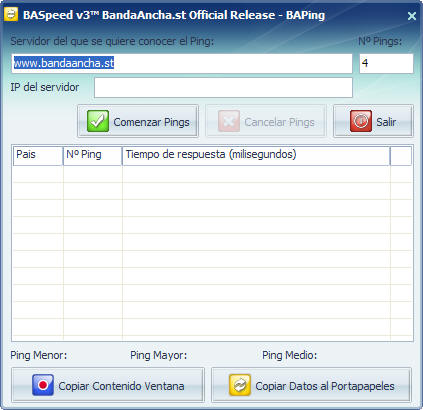Image resolution: width=423 pixels, height=410 pixels.
Task: Start pings with Comenzar Pings button
Action: (x=138, y=121)
